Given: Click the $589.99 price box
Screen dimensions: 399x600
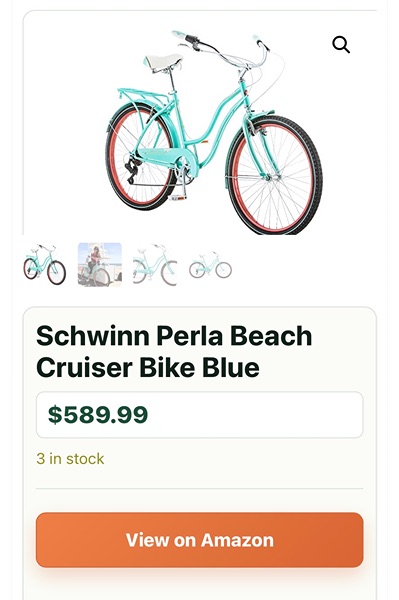Looking at the screenshot, I should pos(200,415).
